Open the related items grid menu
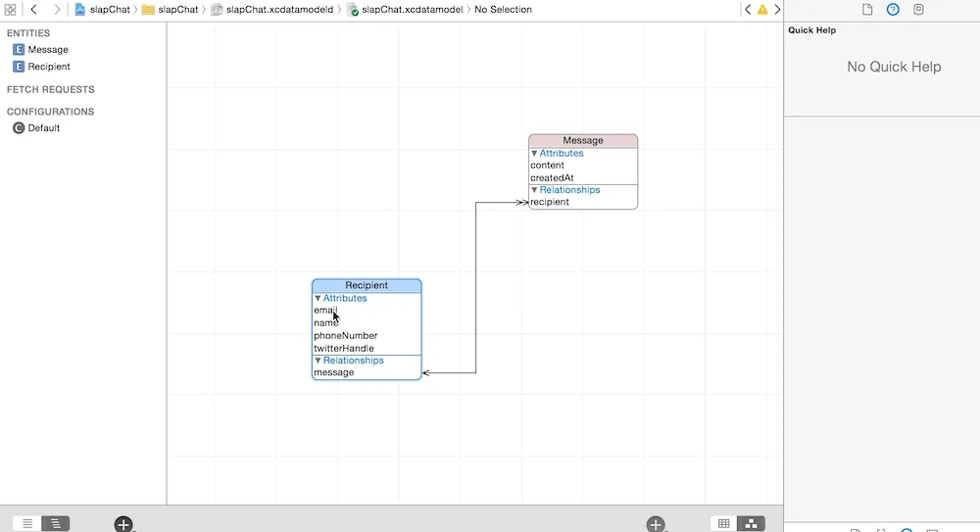This screenshot has height=532, width=980. [10, 10]
